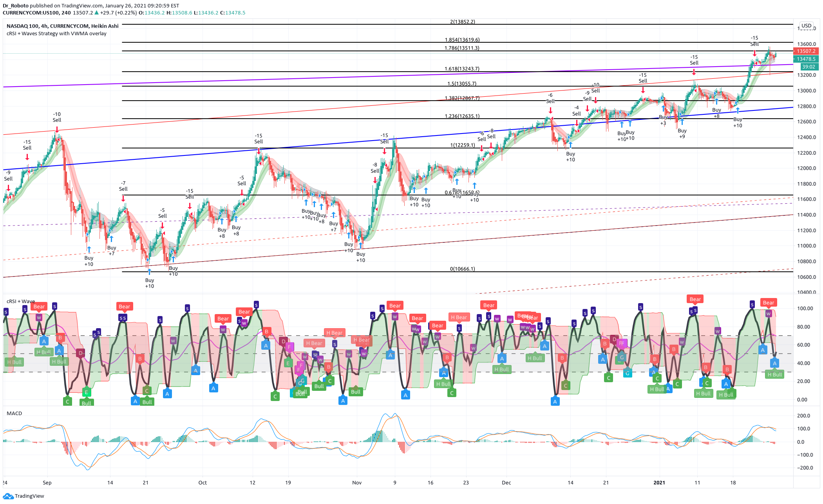Click the 2021 marker on time axis
Image resolution: width=823 pixels, height=504 pixels.
point(659,482)
